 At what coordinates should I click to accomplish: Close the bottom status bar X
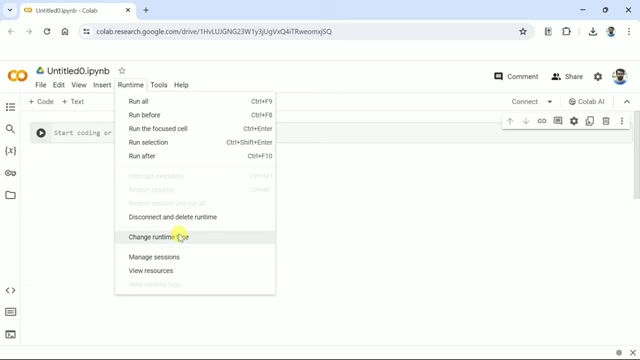[633, 353]
